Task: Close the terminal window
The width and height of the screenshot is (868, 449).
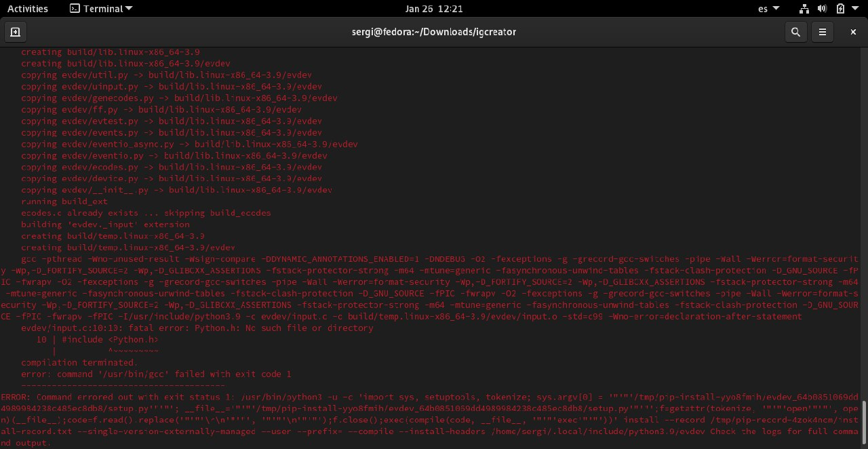Action: pyautogui.click(x=852, y=31)
